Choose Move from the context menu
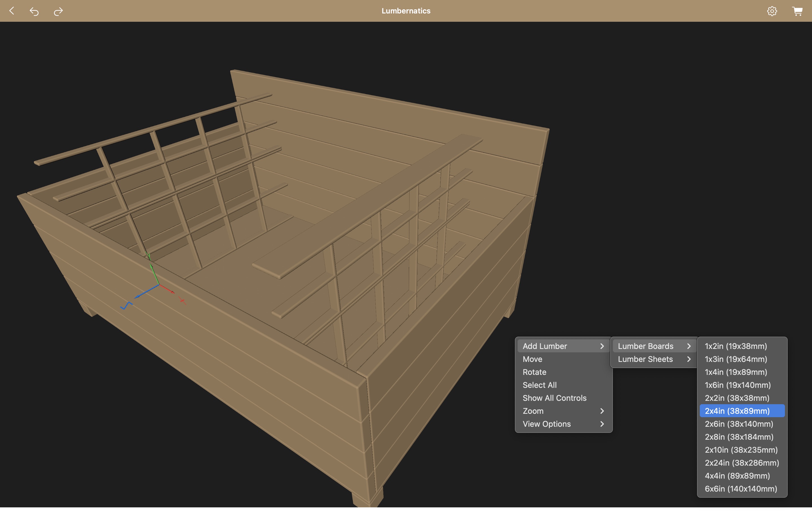This screenshot has height=513, width=812. pos(533,359)
